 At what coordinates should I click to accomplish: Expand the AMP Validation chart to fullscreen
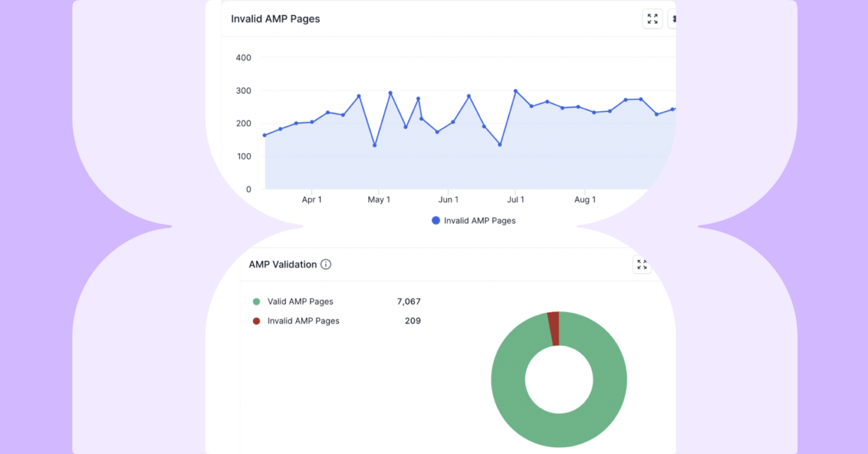point(641,264)
